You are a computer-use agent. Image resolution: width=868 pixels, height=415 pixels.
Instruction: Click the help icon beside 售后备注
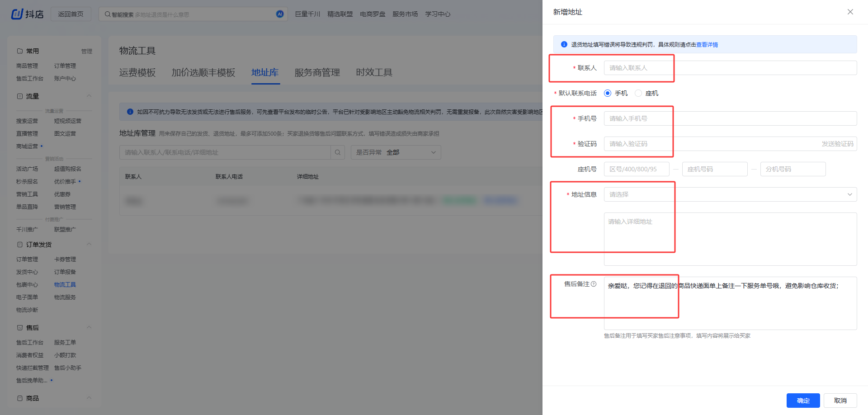(x=594, y=284)
